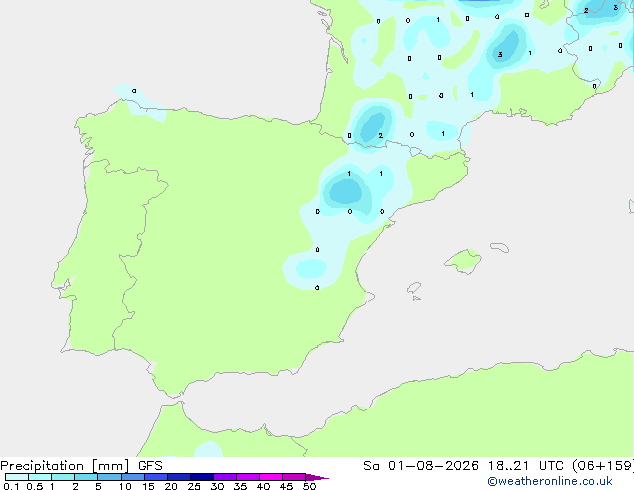Select the 20–25 mm dark blue legend swatch
Viewport: 634px width, 490px height.
click(179, 477)
